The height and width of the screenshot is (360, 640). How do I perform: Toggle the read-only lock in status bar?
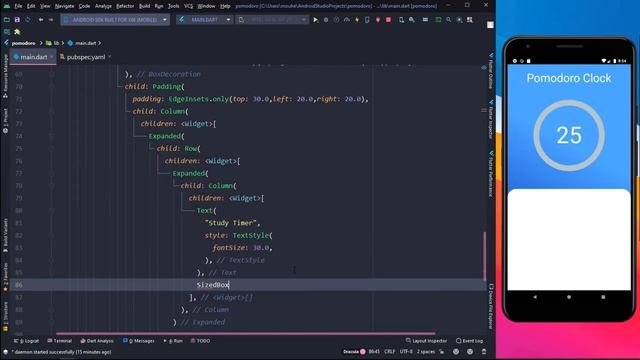tap(441, 351)
